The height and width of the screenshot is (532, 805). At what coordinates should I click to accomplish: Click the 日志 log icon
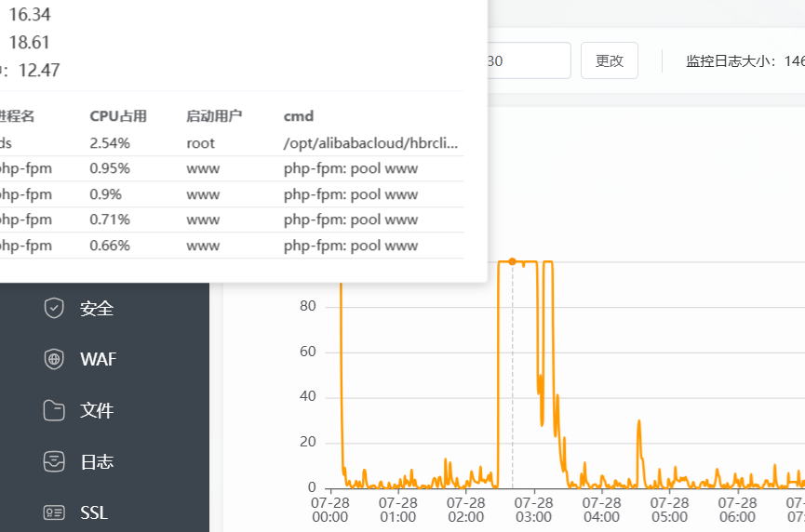[54, 461]
